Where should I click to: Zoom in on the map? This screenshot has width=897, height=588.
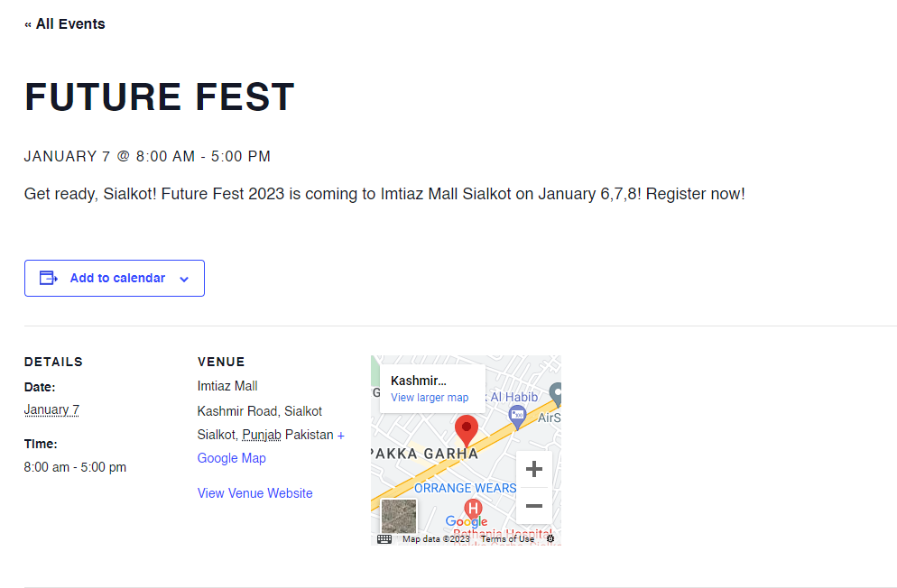(x=533, y=469)
